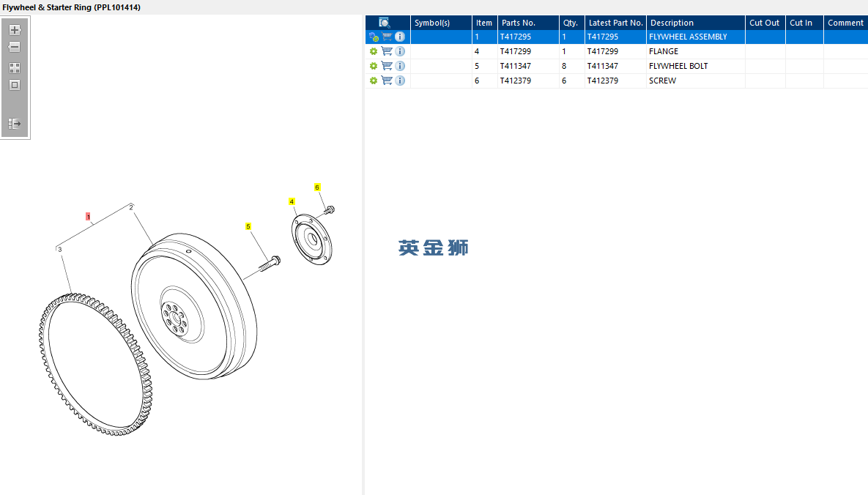Viewport: 868px width, 495px height.
Task: Add FLYWHEEL BOLT to cart
Action: [x=387, y=65]
